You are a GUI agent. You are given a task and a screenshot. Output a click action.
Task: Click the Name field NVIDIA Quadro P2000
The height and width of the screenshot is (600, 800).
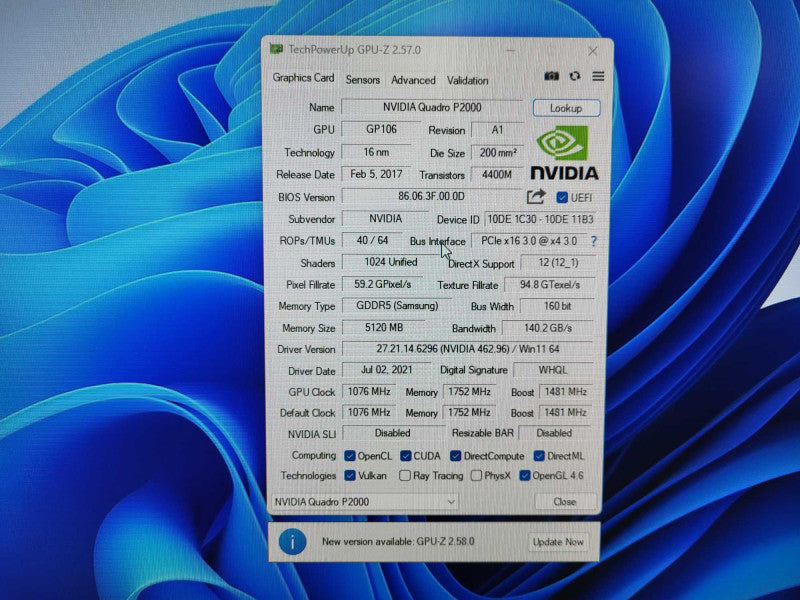pyautogui.click(x=432, y=107)
